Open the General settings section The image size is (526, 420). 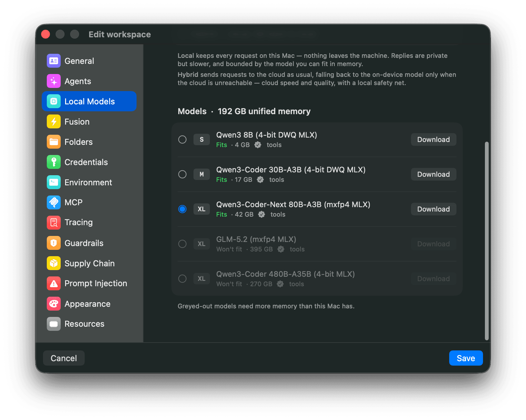[89, 61]
